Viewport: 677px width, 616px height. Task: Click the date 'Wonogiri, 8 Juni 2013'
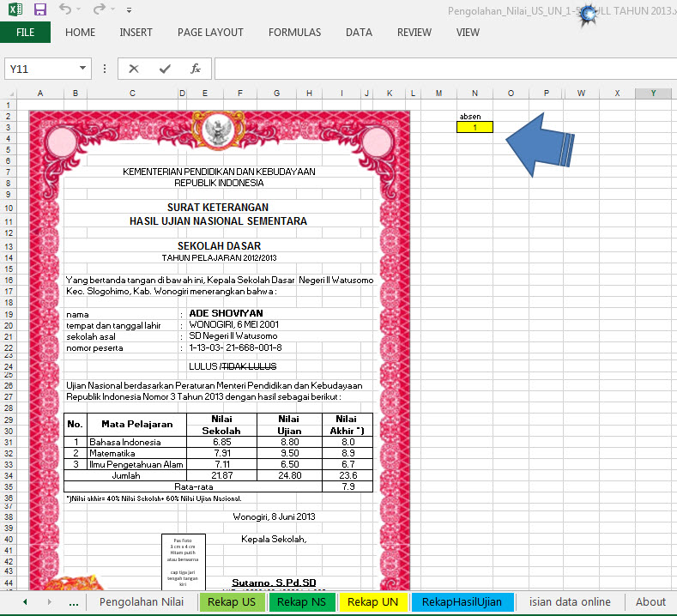click(x=275, y=516)
